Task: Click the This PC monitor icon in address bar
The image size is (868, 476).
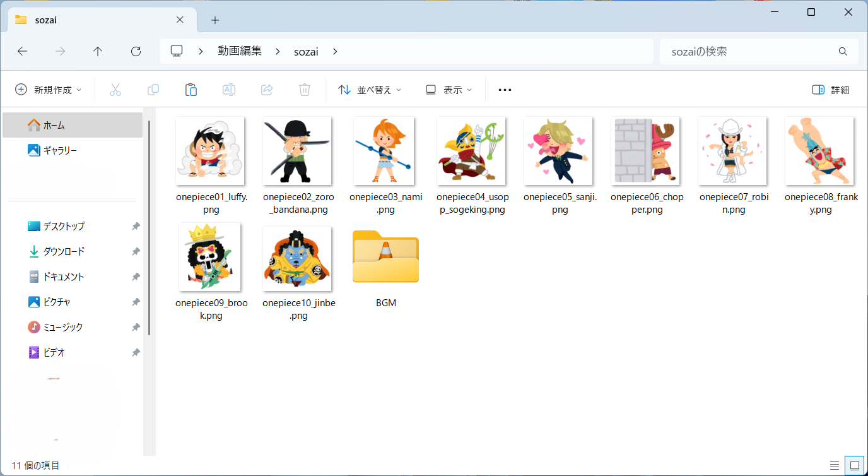Action: click(x=177, y=51)
